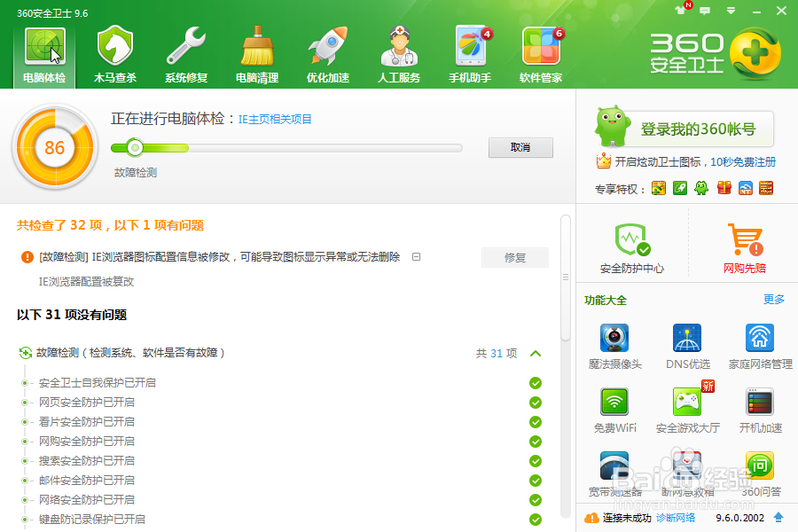
Task: Open 电脑清理 broom cleaning icon
Action: pyautogui.click(x=257, y=54)
